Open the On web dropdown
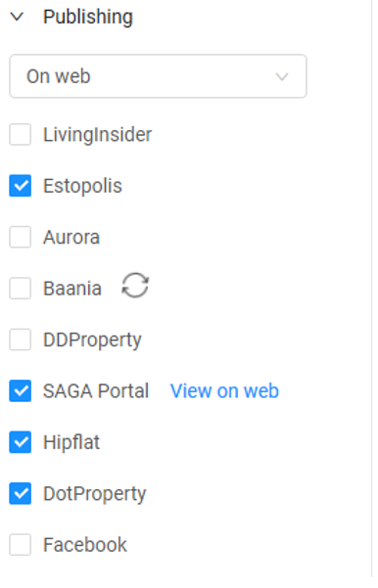The width and height of the screenshot is (378, 588). (x=158, y=76)
